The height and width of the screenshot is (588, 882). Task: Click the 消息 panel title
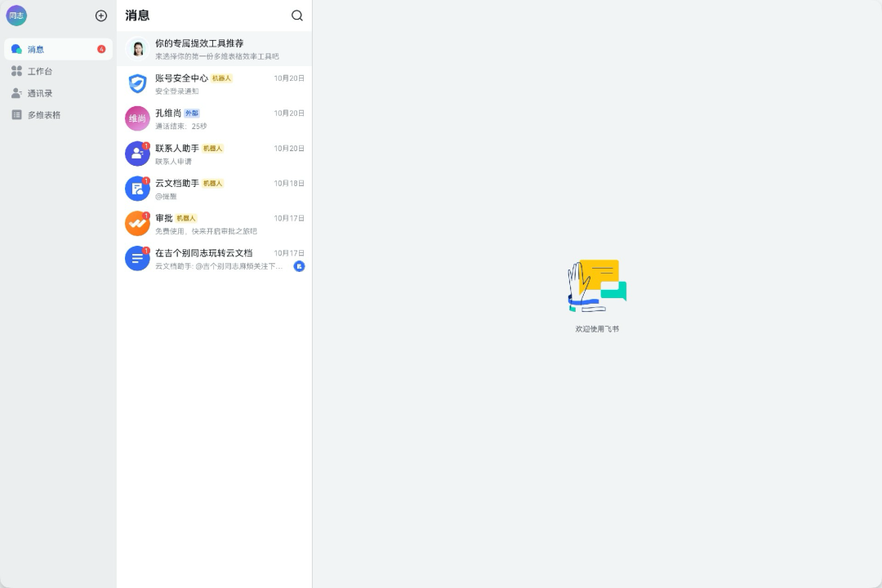point(137,16)
